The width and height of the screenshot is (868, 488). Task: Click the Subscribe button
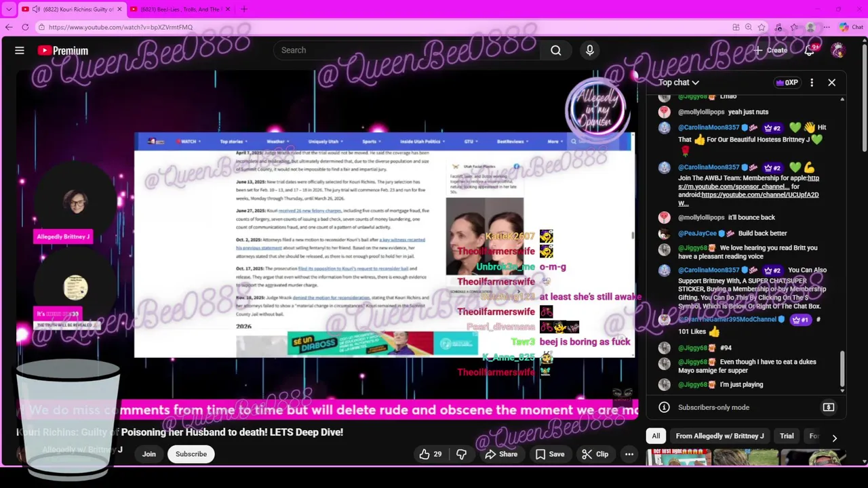[x=191, y=454]
